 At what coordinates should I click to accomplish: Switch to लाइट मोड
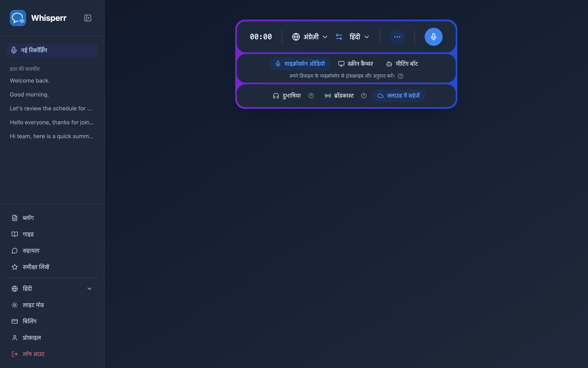[52, 305]
